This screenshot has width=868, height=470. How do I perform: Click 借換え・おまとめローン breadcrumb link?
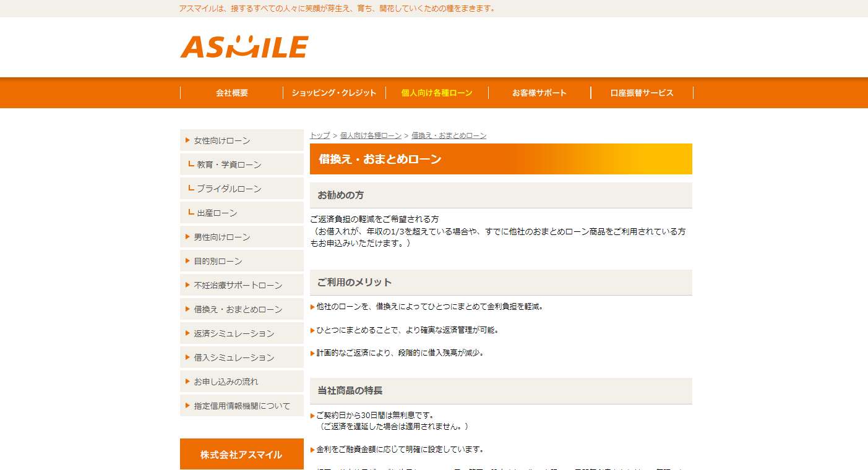[x=449, y=135]
